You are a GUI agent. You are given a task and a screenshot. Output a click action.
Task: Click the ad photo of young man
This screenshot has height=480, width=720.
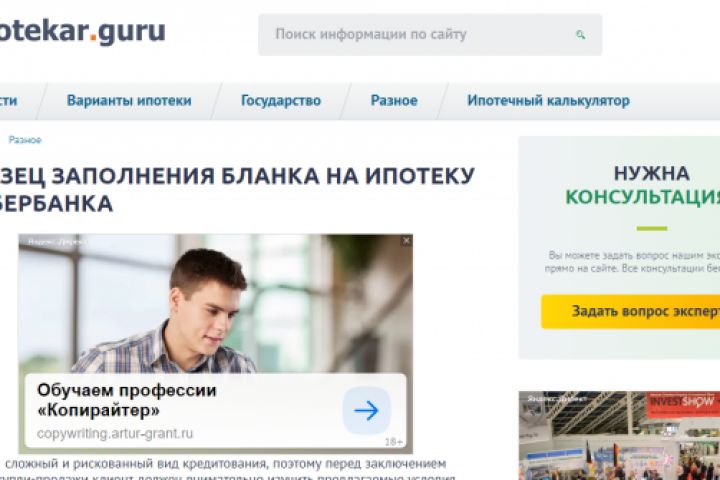point(215,304)
